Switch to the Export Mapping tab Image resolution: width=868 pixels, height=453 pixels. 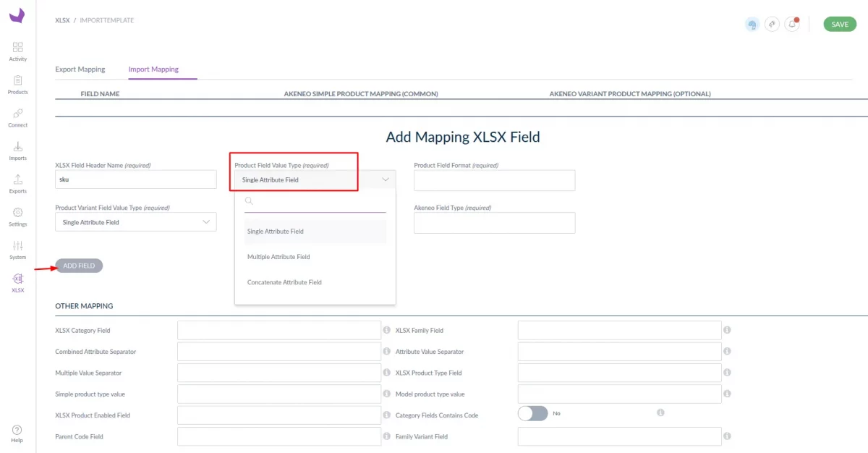pos(80,69)
